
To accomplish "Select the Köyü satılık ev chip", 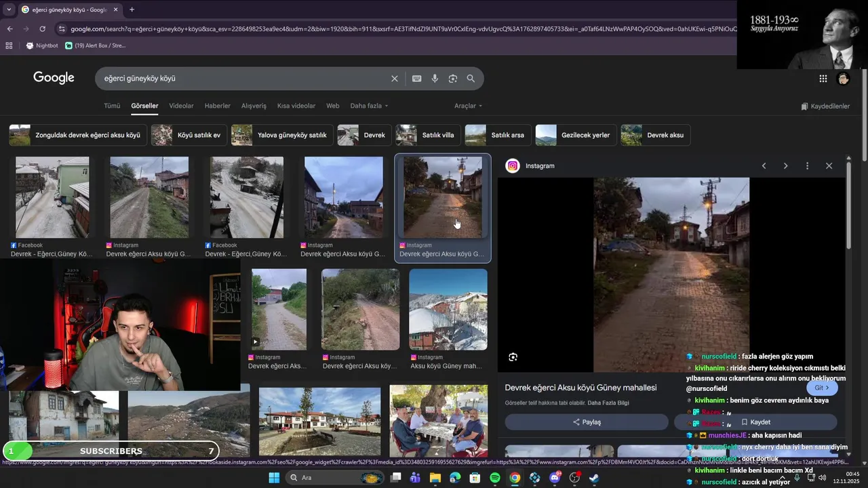I will [189, 135].
